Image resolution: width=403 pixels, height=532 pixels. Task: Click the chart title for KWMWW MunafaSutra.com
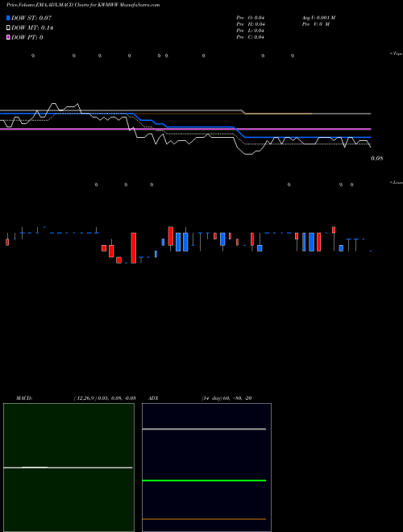(83, 5)
